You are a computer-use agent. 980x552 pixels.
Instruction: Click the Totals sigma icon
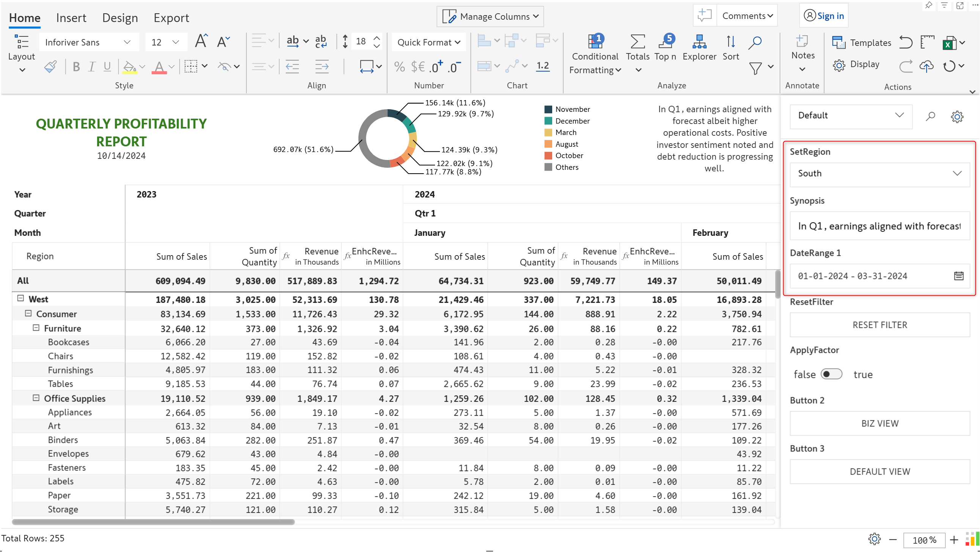(637, 42)
